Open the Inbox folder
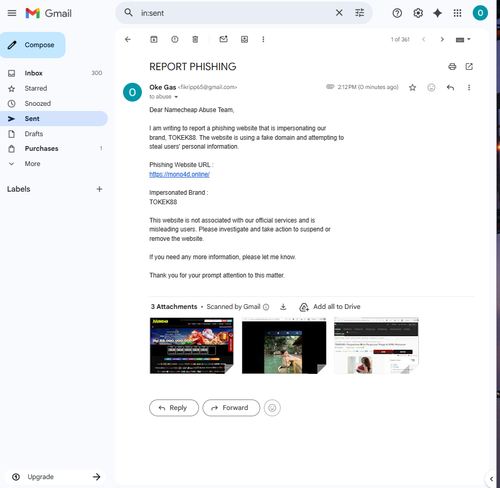 pyautogui.click(x=54, y=73)
